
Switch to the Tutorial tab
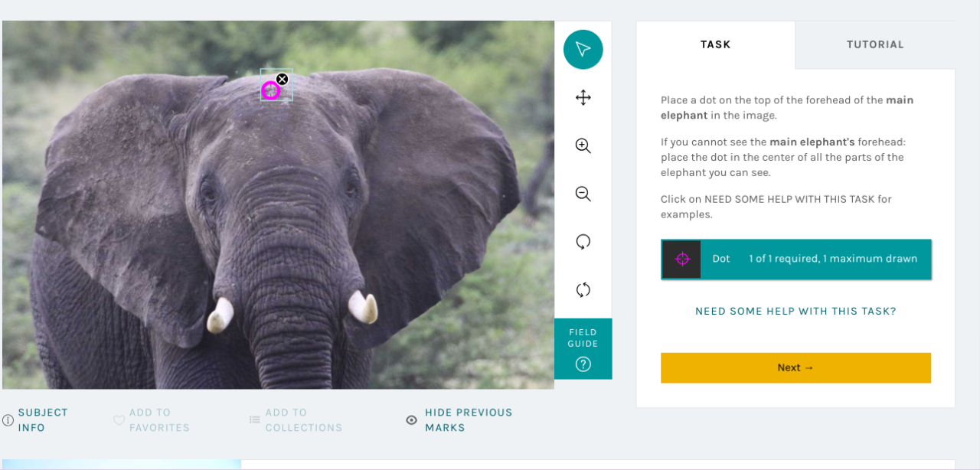(874, 44)
